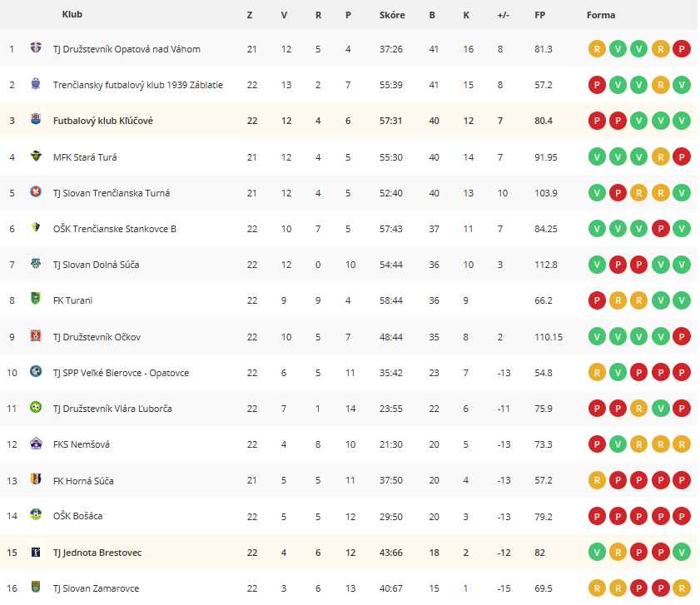Click the FK Horná Súča club crest
700x605 pixels.
[36, 479]
